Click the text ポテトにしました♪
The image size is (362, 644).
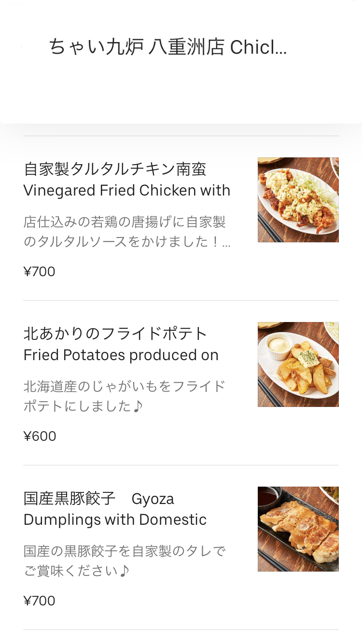click(x=84, y=406)
